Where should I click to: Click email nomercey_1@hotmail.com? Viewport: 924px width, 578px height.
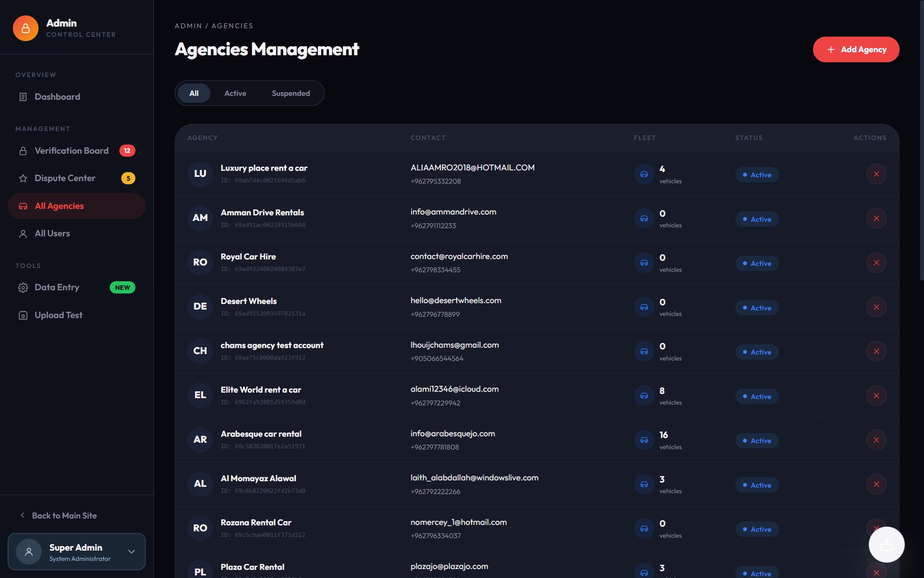click(x=459, y=522)
